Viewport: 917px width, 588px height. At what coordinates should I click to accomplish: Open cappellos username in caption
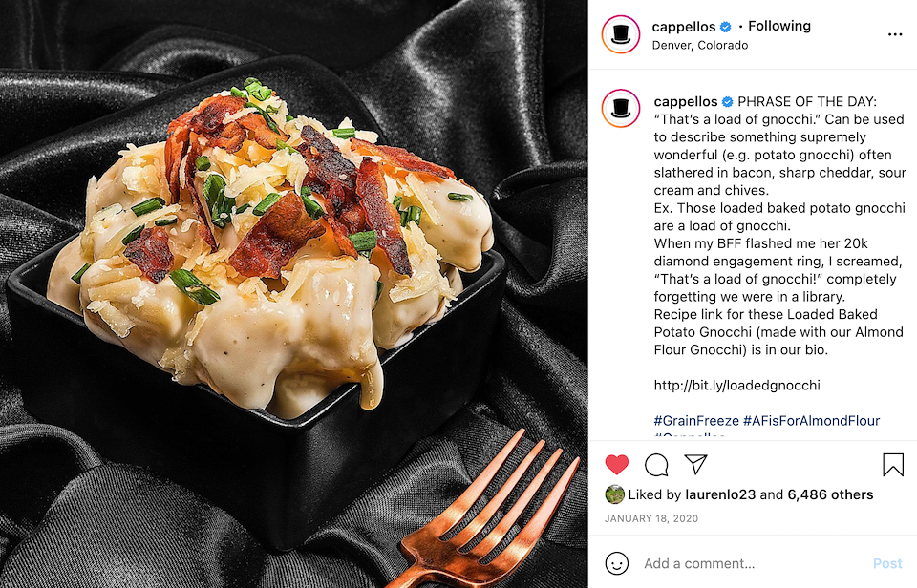click(x=686, y=102)
